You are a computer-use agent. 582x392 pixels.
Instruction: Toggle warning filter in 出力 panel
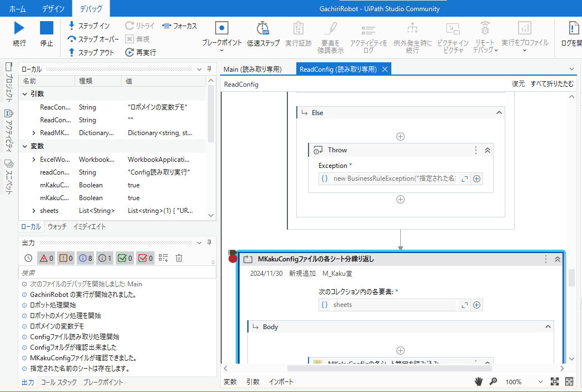coord(66,258)
